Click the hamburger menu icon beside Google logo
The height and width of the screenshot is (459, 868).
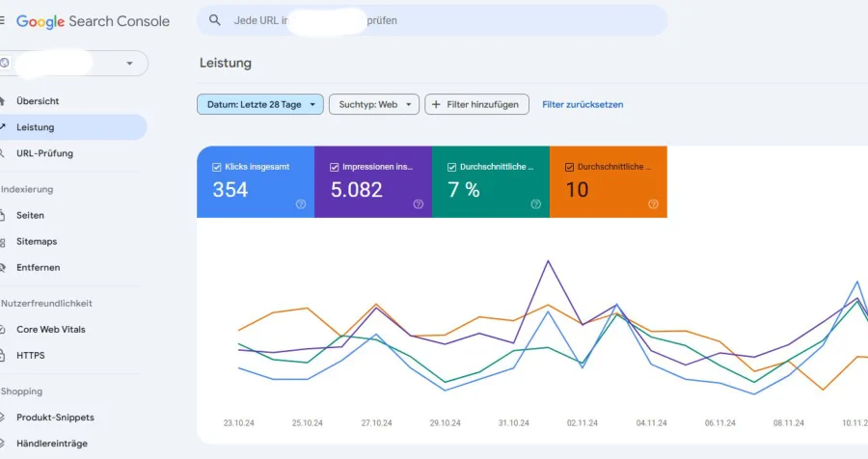tap(2, 21)
